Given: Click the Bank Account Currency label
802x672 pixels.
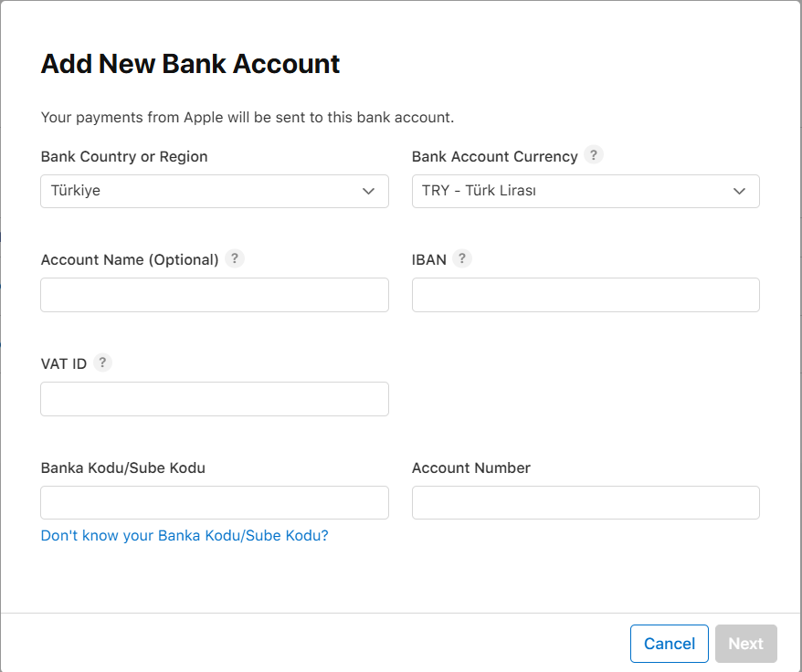Looking at the screenshot, I should pyautogui.click(x=494, y=156).
